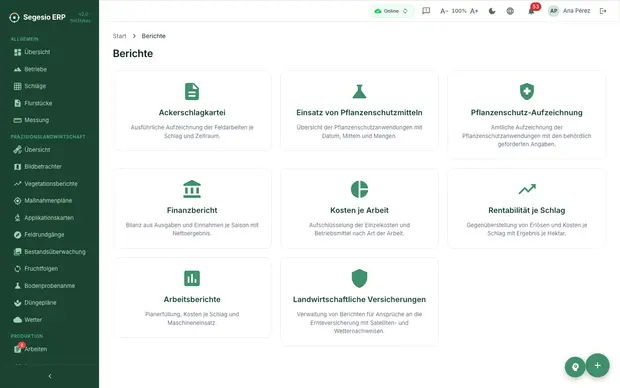
Task: Open notifications bell with 53 badge
Action: point(531,11)
